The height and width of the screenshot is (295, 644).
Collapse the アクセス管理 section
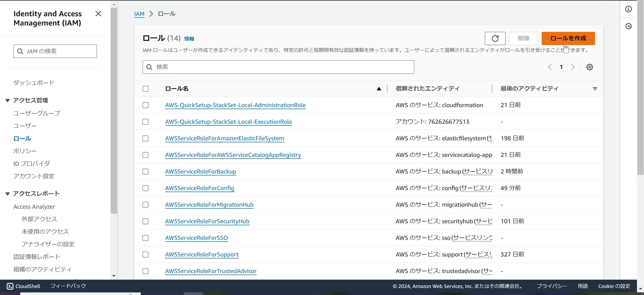[8, 100]
